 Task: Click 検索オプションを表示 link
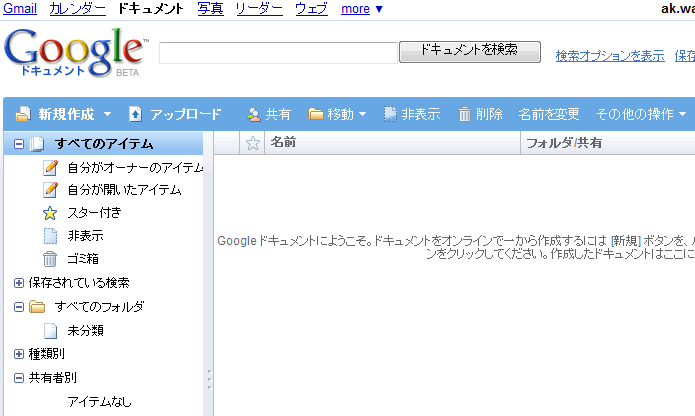click(x=610, y=56)
